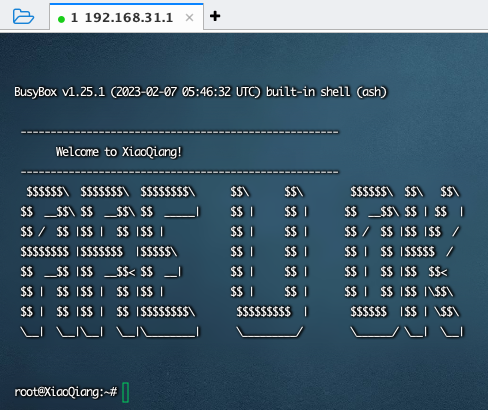
Task: Add a new session tab with plus
Action: click(215, 16)
